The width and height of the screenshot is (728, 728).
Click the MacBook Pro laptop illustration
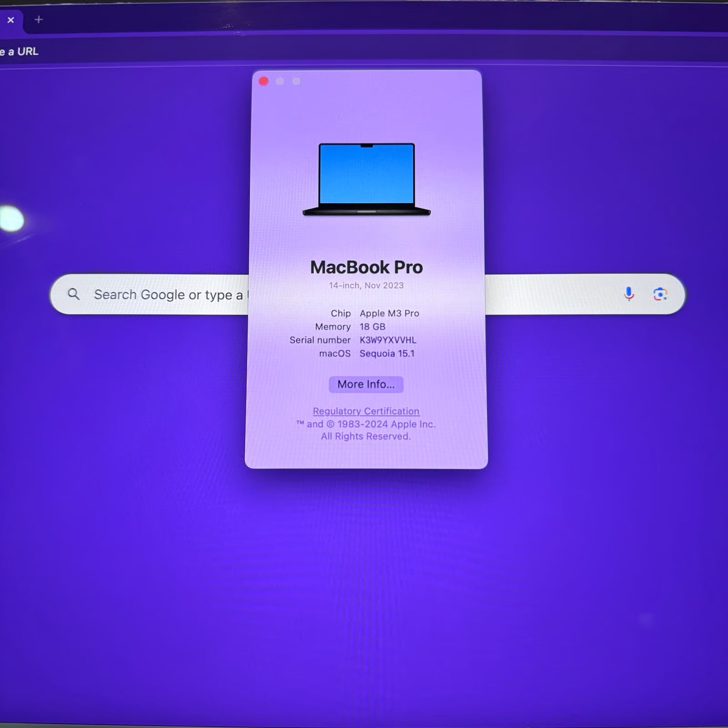[x=367, y=177]
